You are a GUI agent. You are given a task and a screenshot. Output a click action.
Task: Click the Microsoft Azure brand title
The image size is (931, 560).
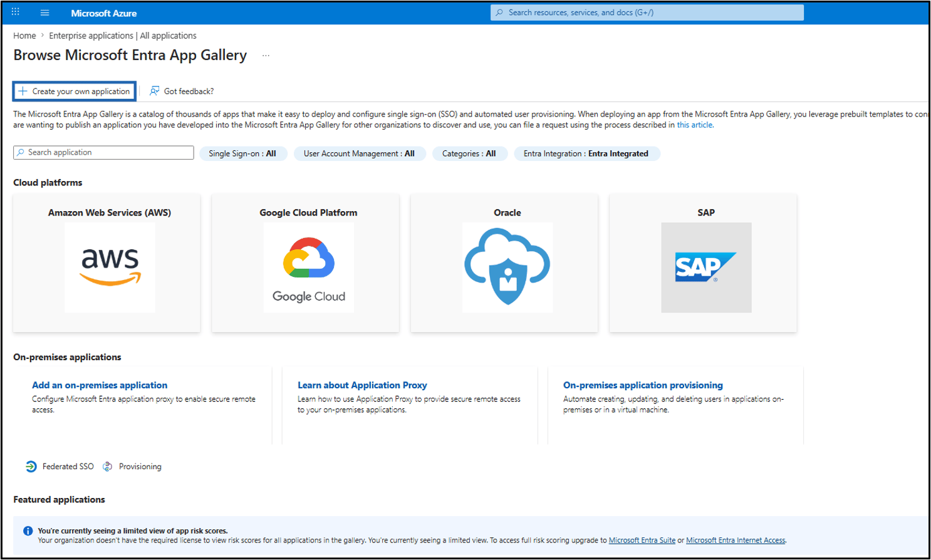(x=103, y=13)
